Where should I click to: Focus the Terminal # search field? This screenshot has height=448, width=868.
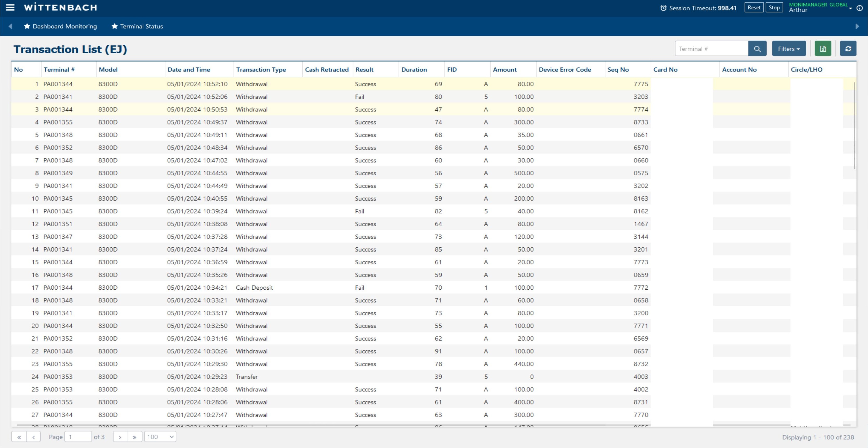[712, 49]
